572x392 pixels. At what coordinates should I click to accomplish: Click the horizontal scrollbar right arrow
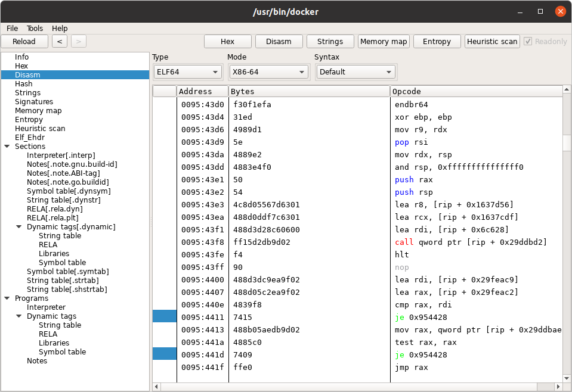[558, 387]
